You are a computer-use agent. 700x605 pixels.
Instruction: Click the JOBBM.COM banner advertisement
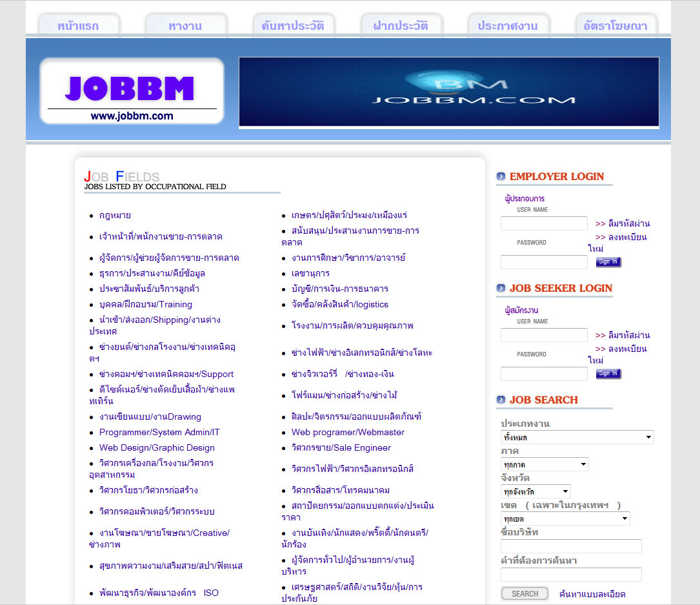[x=448, y=92]
